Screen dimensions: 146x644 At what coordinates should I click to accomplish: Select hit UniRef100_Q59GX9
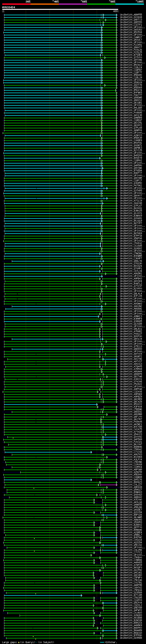[131, 82]
